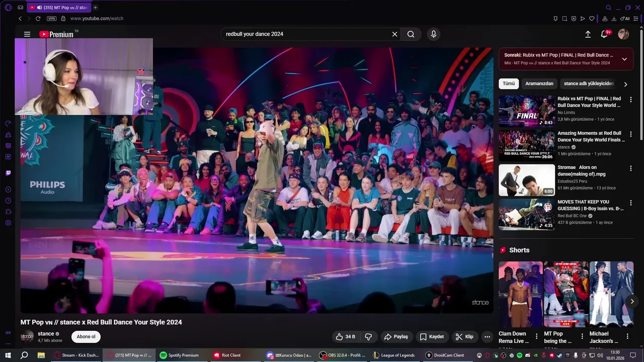Viewport: 644px width, 362px height.
Task: Open Opera tab search magnifier in title bar
Action: (608, 8)
